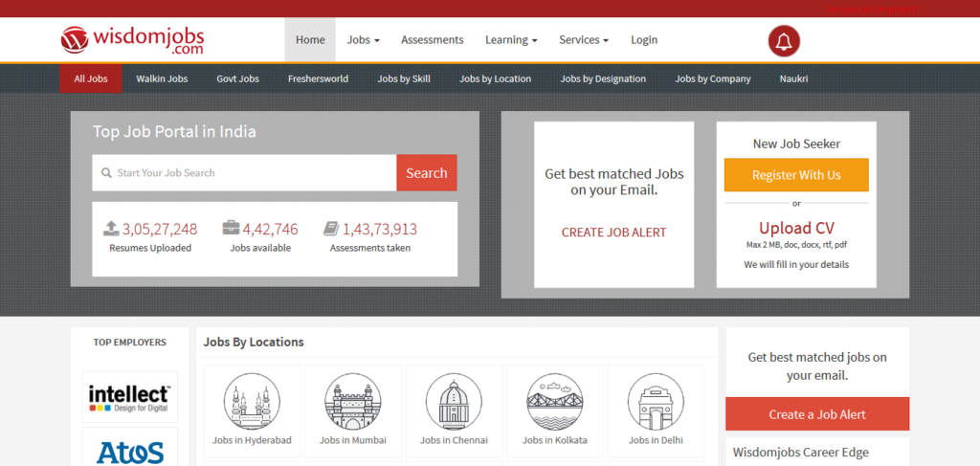Click the Register With Us button
This screenshot has width=980, height=466.
796,175
